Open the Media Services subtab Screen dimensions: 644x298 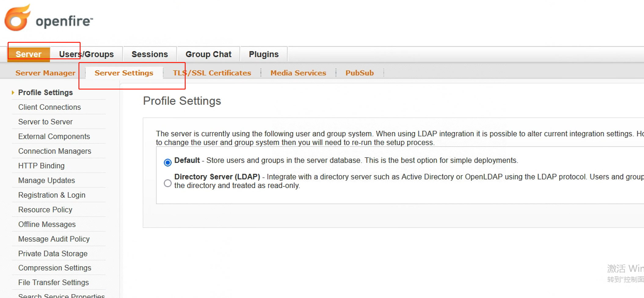(298, 73)
